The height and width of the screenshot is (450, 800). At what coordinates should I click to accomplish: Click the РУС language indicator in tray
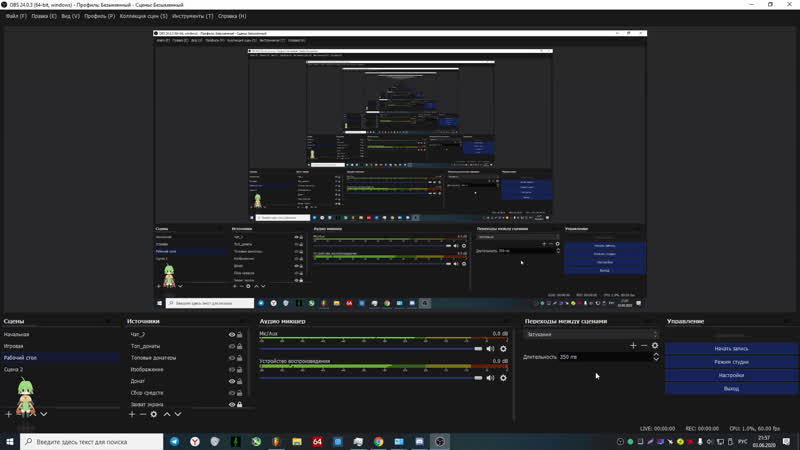click(x=742, y=441)
